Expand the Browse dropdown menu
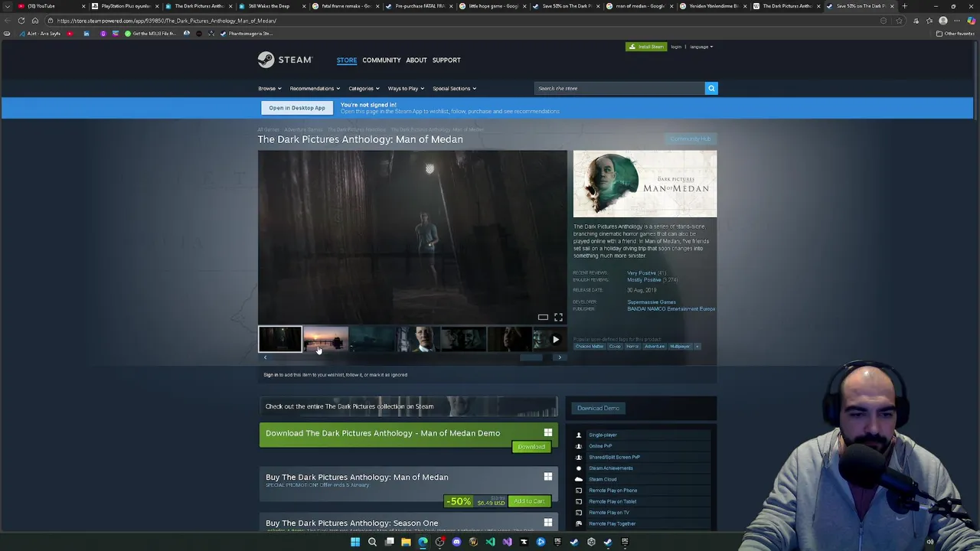Image resolution: width=980 pixels, height=551 pixels. tap(269, 88)
